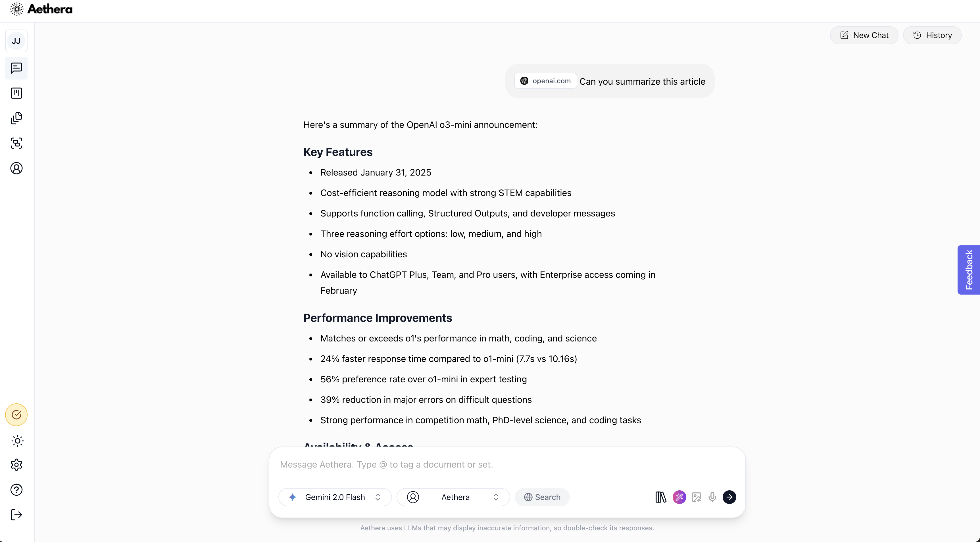The image size is (980, 542).
Task: Click the purple magic wand icon
Action: click(x=679, y=497)
